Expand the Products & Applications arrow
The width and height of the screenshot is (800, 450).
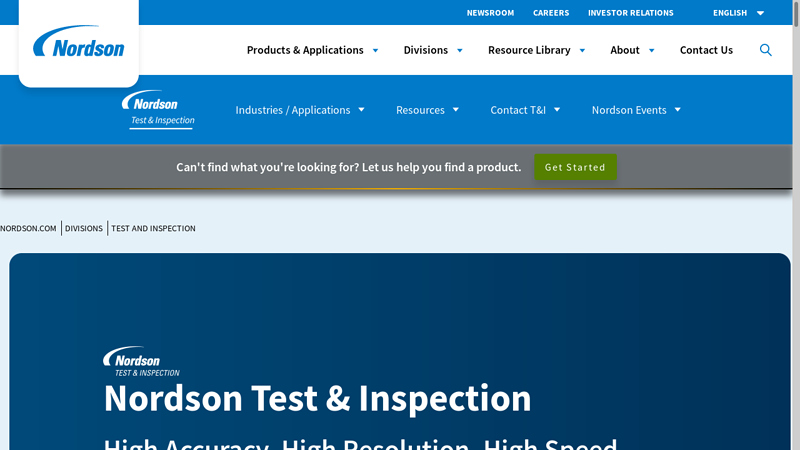(x=376, y=51)
